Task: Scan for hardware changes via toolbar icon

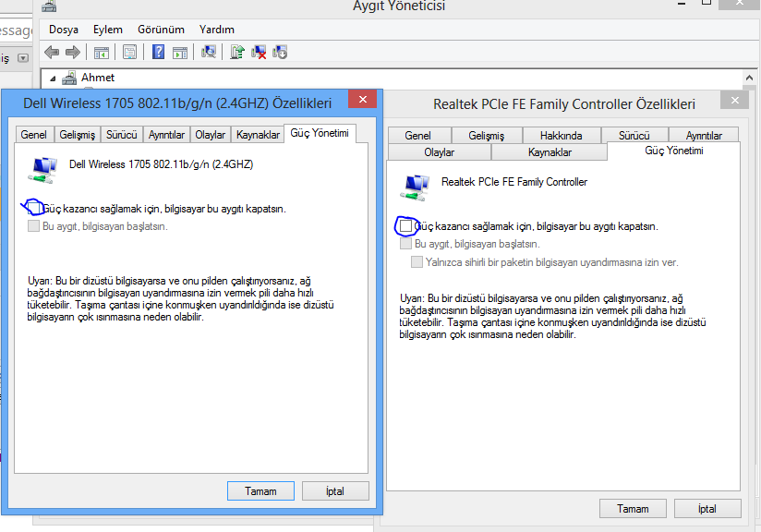Action: coord(209,52)
